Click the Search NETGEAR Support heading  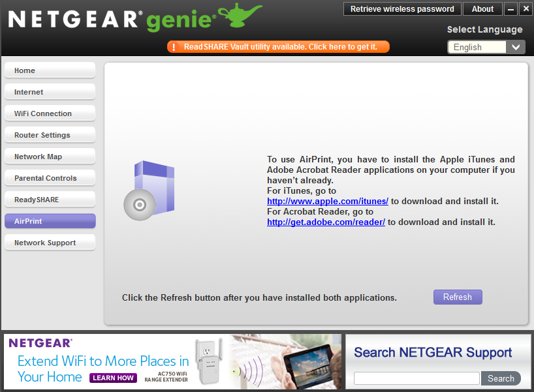coord(433,352)
